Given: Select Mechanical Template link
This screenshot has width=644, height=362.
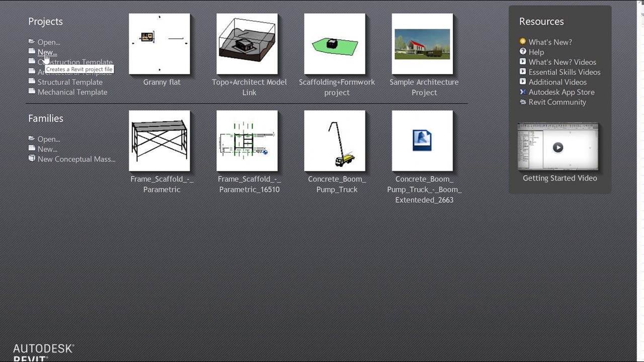Looking at the screenshot, I should pyautogui.click(x=72, y=92).
